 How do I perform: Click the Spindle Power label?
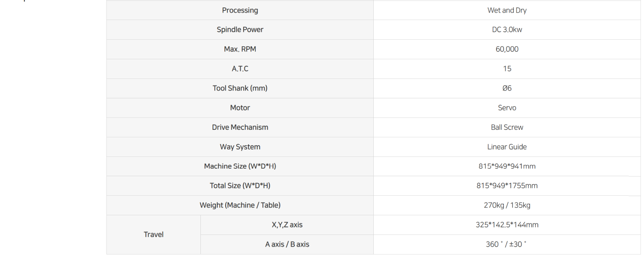click(x=240, y=30)
